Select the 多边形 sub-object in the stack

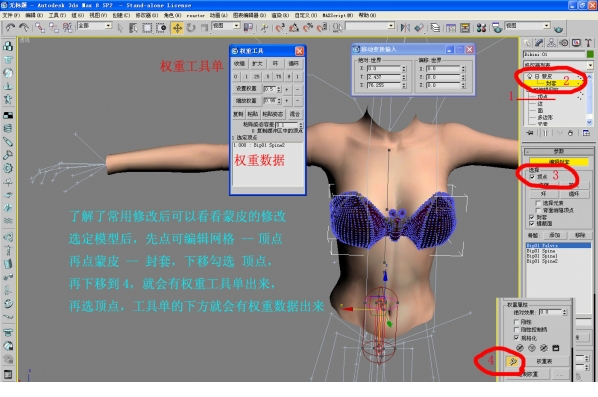545,117
